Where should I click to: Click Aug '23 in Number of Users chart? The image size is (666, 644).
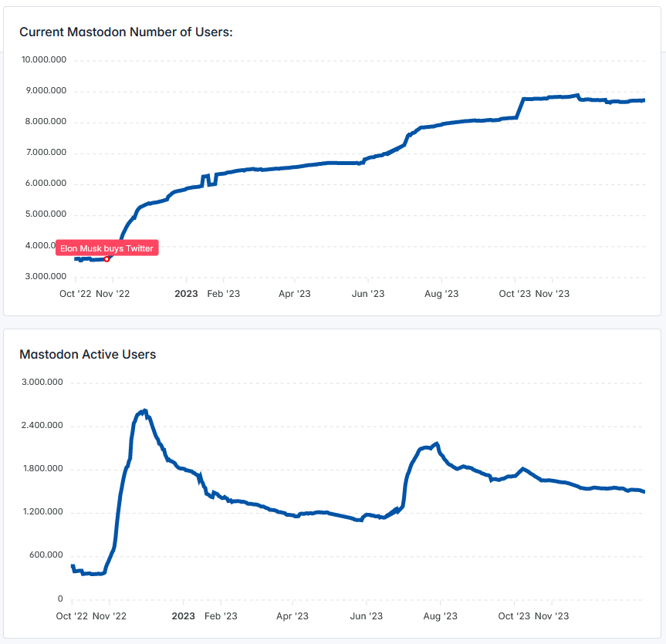click(441, 294)
